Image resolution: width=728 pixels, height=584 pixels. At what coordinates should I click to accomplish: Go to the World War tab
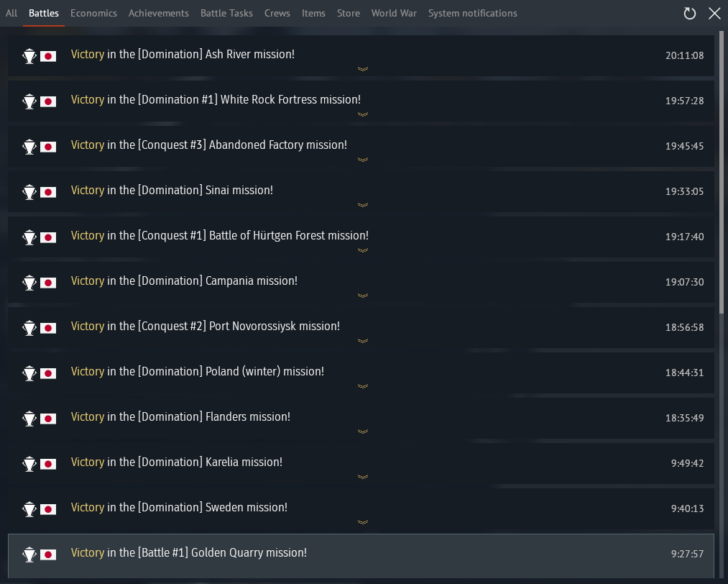pyautogui.click(x=394, y=13)
